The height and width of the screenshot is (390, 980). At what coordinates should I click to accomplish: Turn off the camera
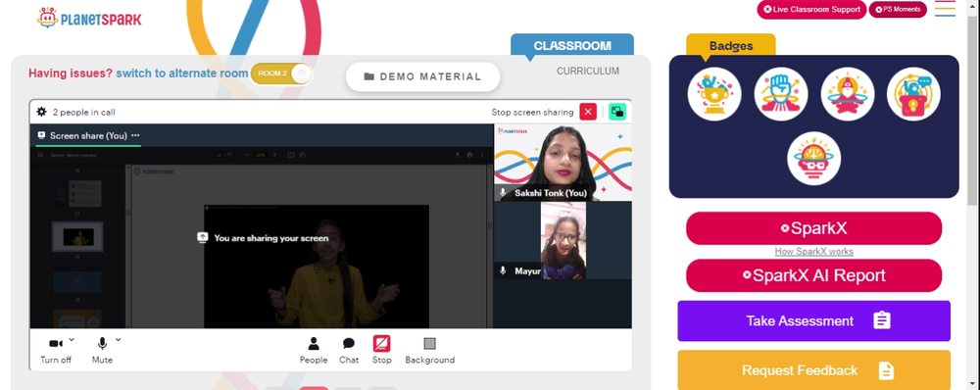pos(56,350)
